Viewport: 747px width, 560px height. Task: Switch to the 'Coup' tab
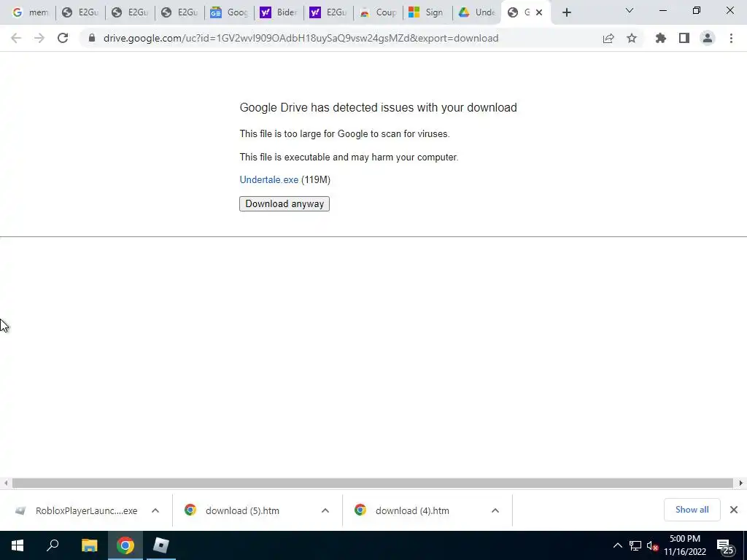pos(378,13)
